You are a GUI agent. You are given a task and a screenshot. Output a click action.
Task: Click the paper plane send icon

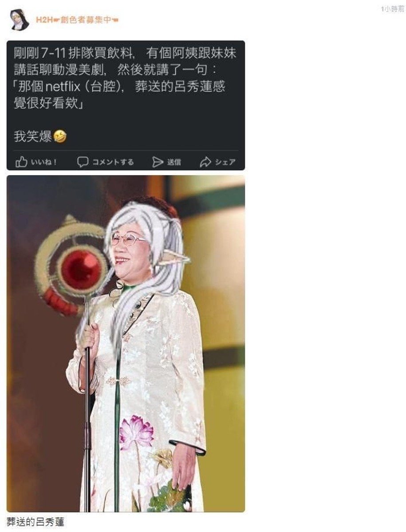(x=158, y=162)
